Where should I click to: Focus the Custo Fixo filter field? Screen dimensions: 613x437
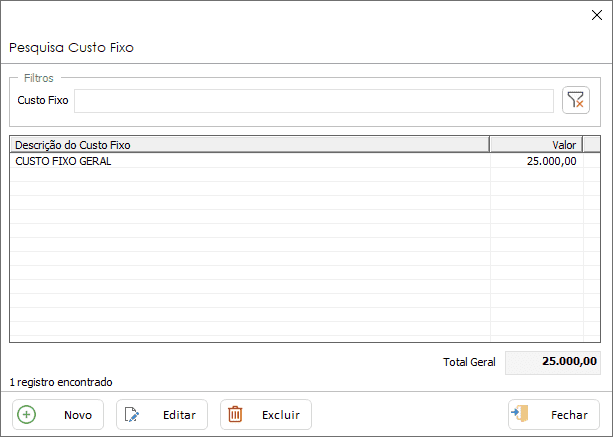coord(314,101)
